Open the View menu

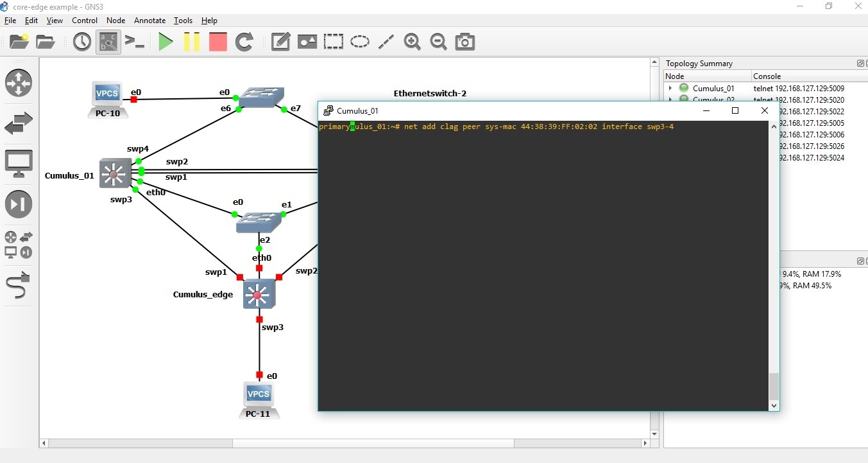[55, 21]
